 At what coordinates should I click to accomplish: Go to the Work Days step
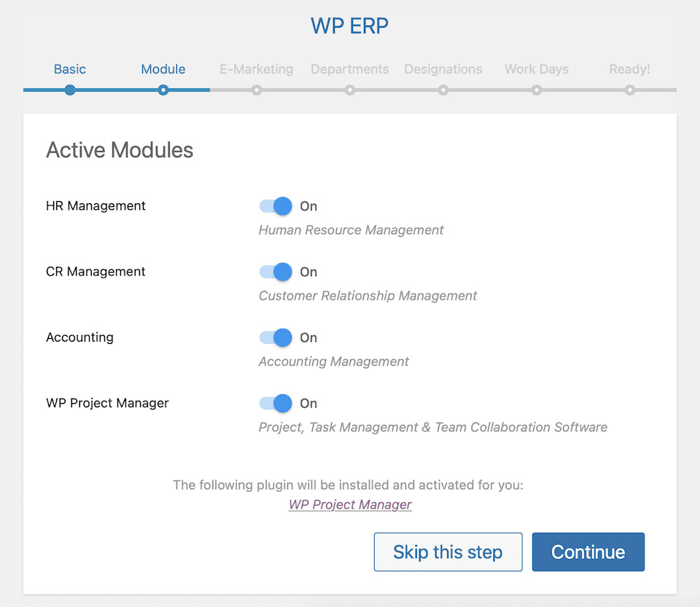[x=537, y=68]
